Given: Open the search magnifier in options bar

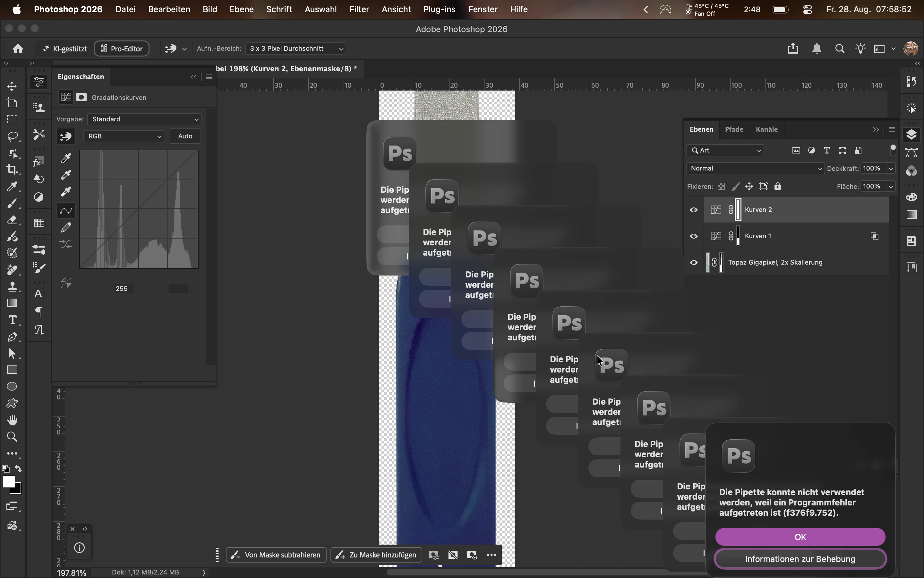Looking at the screenshot, I should coord(840,48).
